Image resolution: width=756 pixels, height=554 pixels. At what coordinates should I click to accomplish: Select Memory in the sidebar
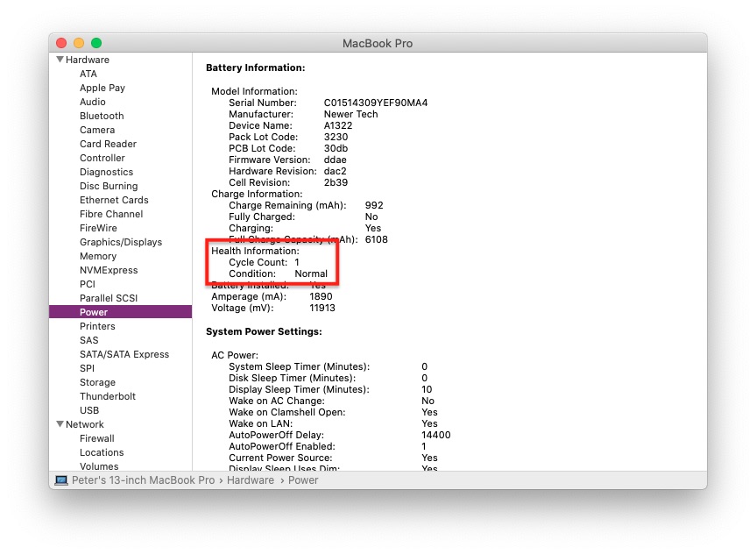[x=98, y=256]
